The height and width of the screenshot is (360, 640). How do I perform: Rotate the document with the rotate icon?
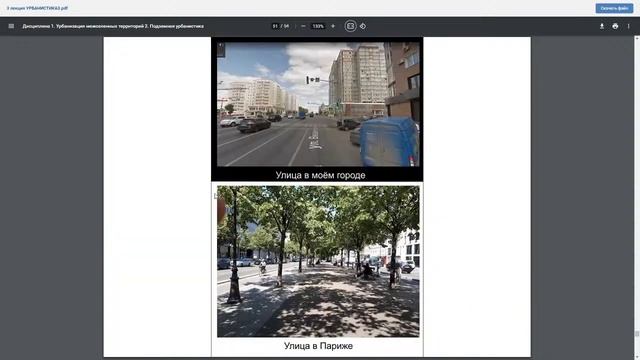point(363,26)
